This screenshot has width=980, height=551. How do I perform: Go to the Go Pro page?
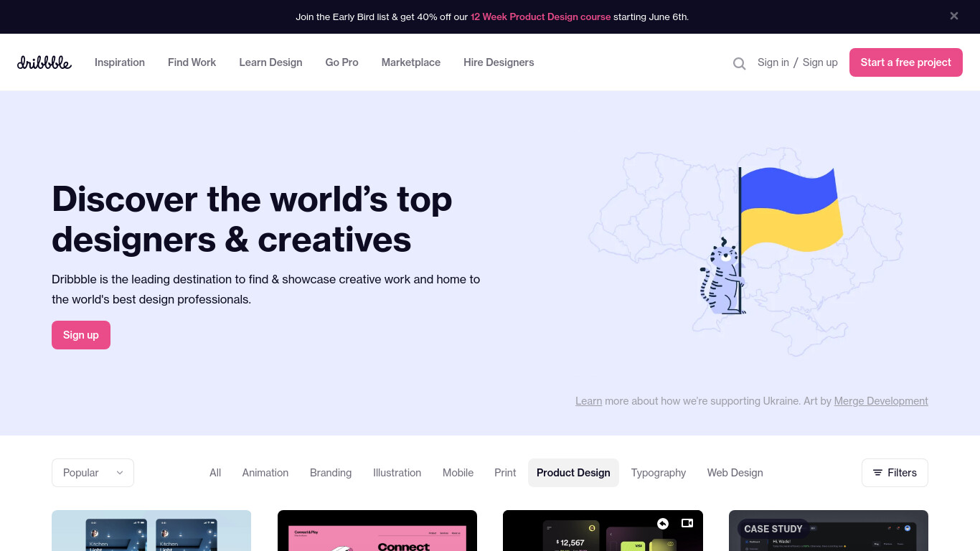341,62
